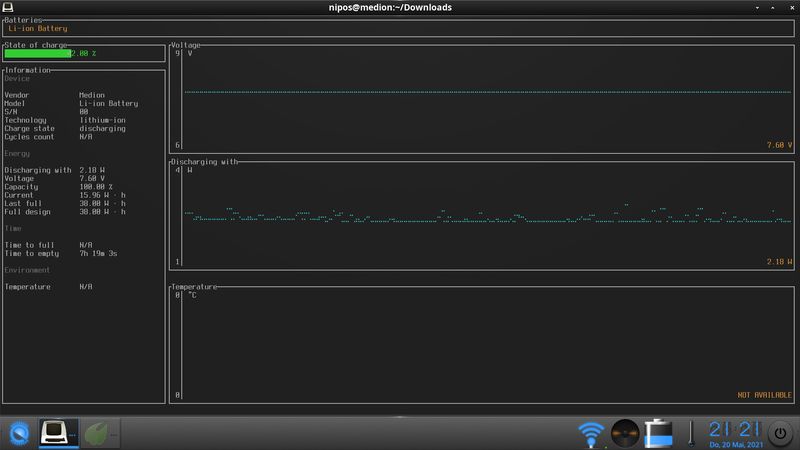This screenshot has width=800, height=450.
Task: Click the window title nipos@medion:~/Downloads
Action: 390,7
